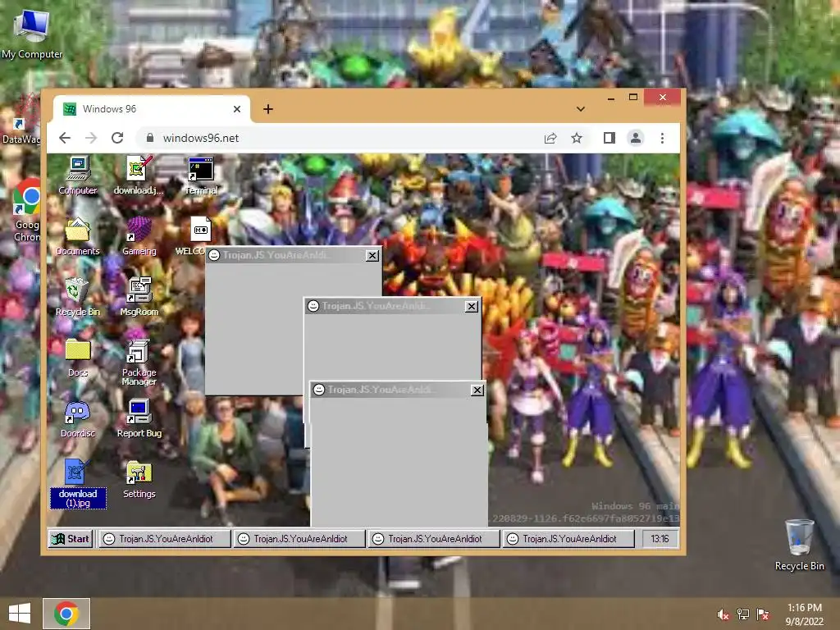This screenshot has width=840, height=630.
Task: Select first Trojan.JS.YouAreAnIdiot taskbar entry
Action: click(x=164, y=539)
